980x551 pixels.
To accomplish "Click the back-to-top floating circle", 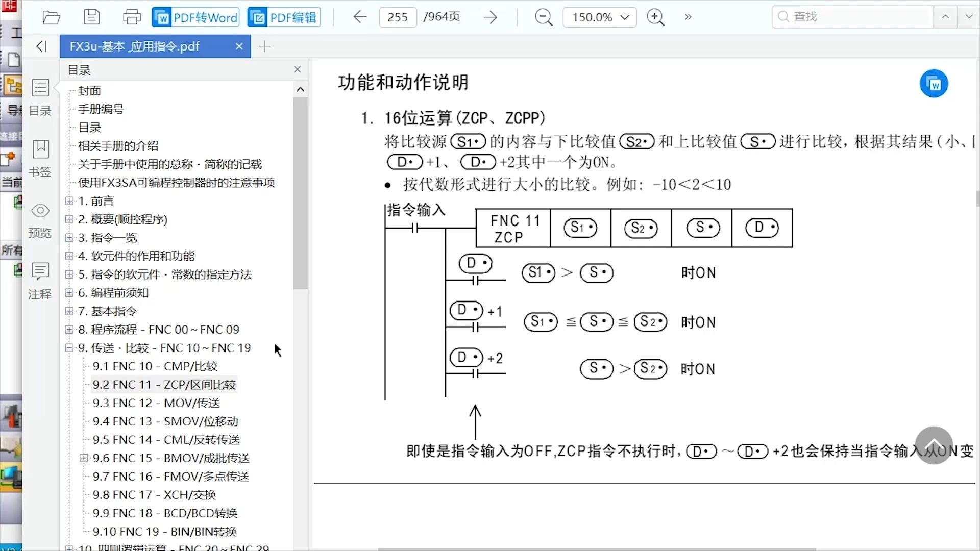I will click(x=934, y=445).
